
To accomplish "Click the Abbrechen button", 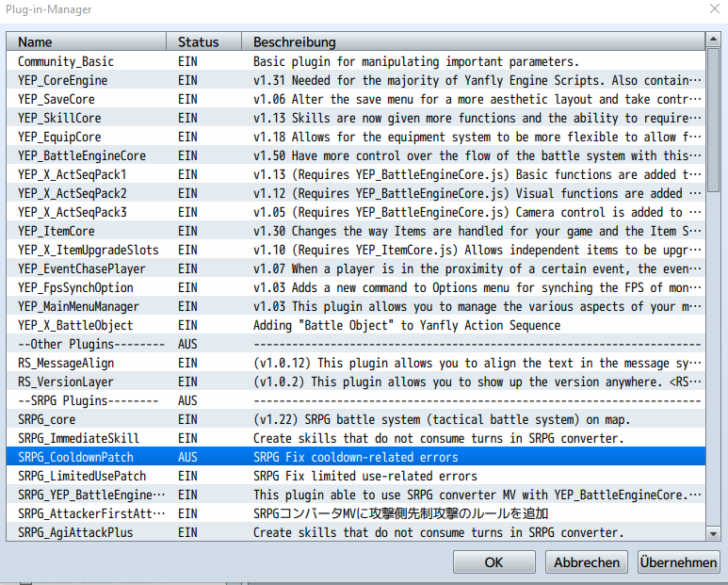I will [x=587, y=562].
